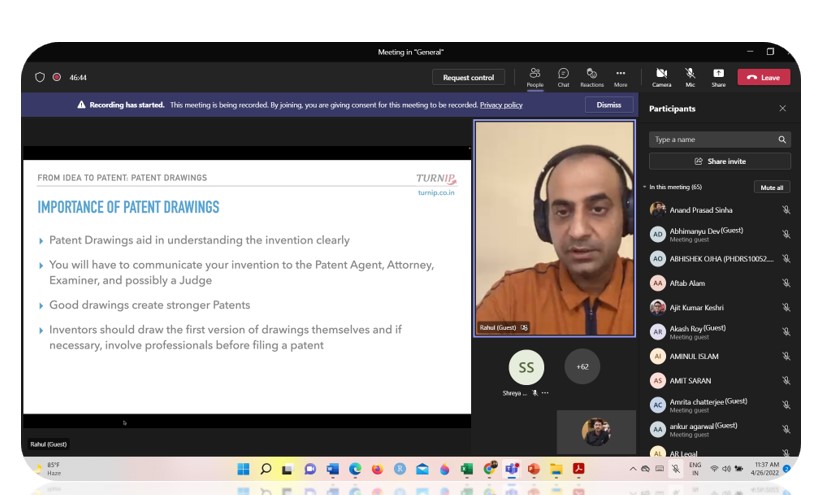Open more options for Shreya's tile
Image resolution: width=827 pixels, height=495 pixels.
coord(545,394)
